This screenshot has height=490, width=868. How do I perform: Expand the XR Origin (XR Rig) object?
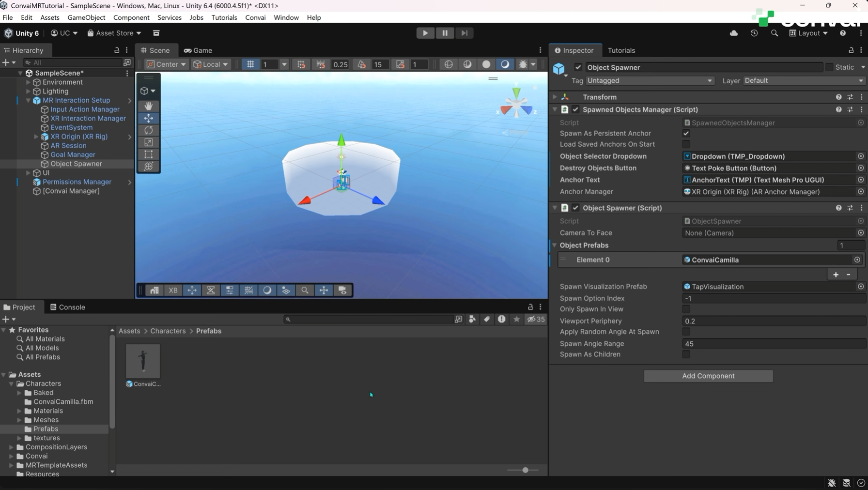[x=36, y=137]
